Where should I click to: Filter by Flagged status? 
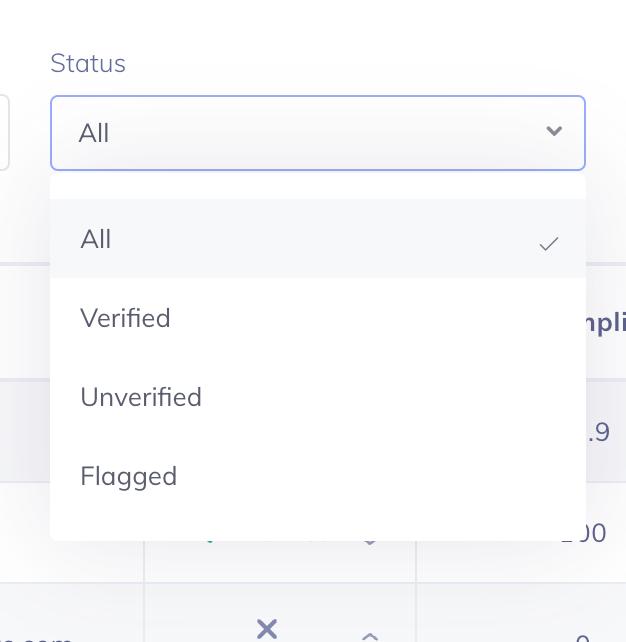point(318,475)
